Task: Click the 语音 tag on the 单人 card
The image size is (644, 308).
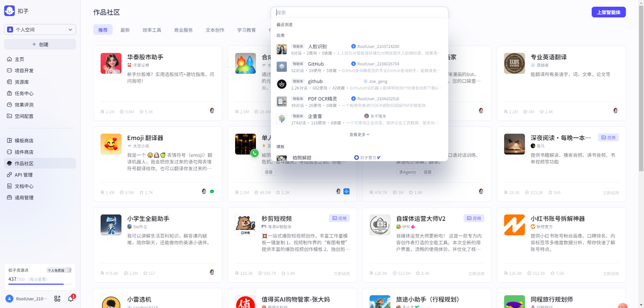Action: click(x=269, y=172)
